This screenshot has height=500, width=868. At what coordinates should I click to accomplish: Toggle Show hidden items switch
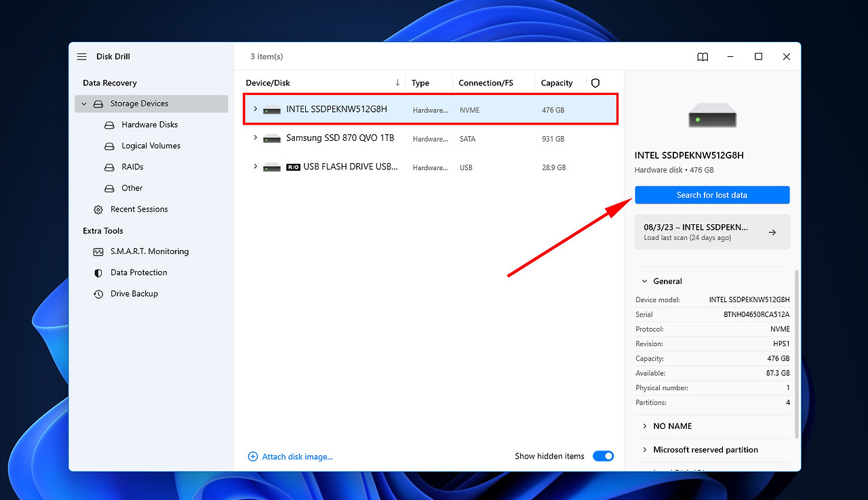[x=603, y=457]
